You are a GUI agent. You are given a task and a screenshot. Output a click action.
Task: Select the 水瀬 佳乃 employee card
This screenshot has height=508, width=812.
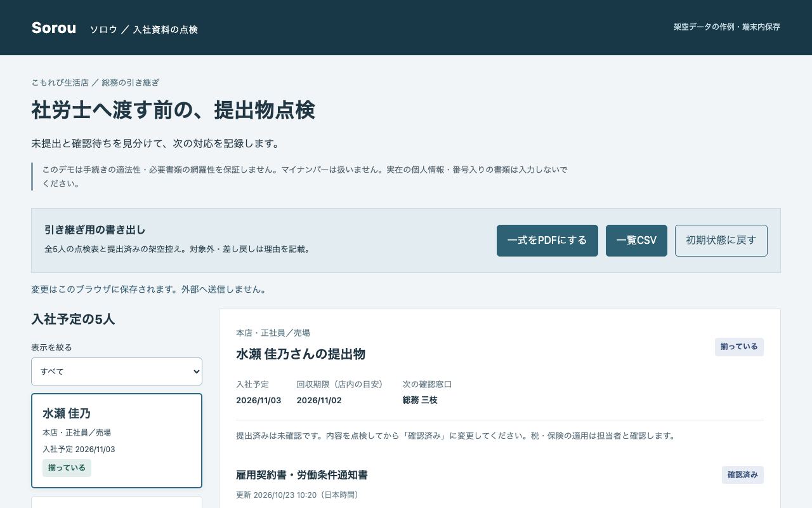point(117,441)
